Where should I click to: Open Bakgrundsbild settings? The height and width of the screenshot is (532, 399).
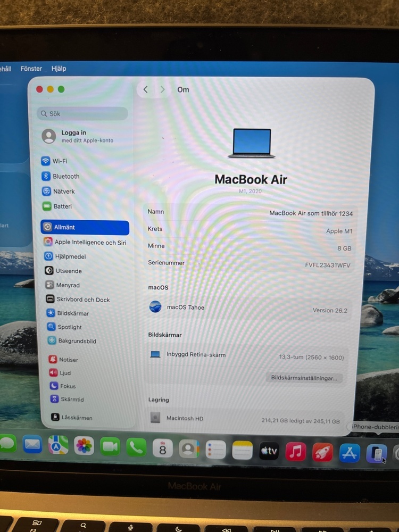[x=72, y=340]
